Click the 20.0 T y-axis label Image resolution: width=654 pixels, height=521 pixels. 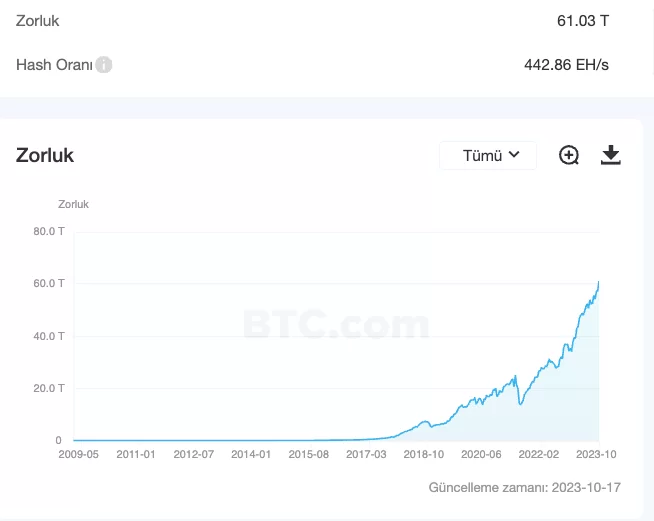[x=48, y=388]
